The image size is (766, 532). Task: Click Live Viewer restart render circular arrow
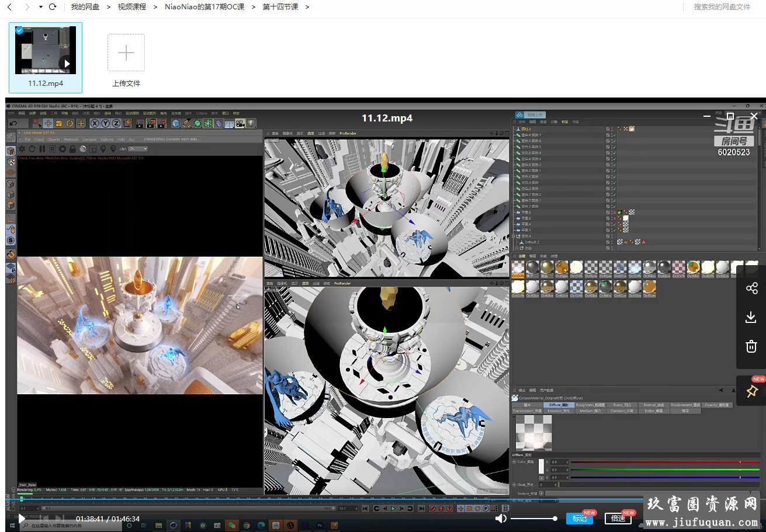(32, 148)
